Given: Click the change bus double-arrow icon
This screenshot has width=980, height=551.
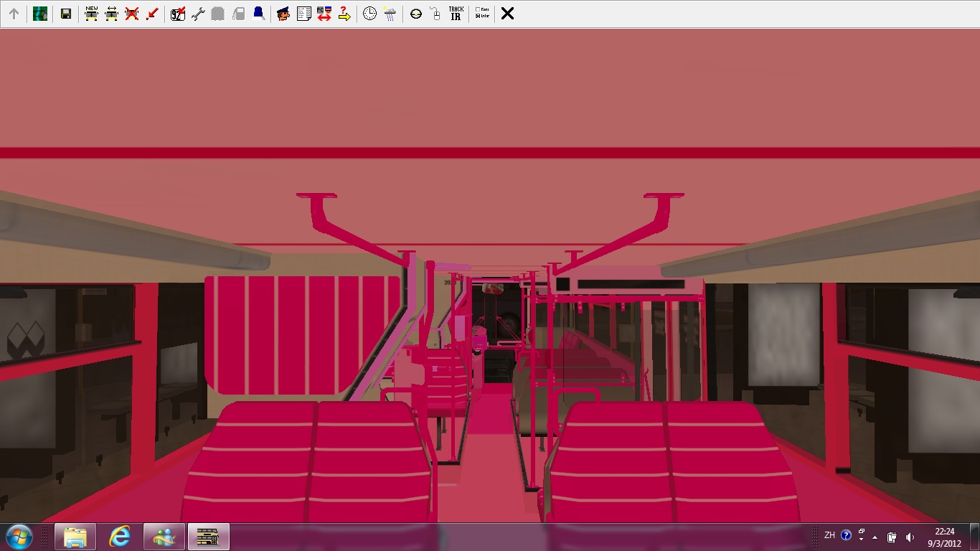Looking at the screenshot, I should (111, 14).
